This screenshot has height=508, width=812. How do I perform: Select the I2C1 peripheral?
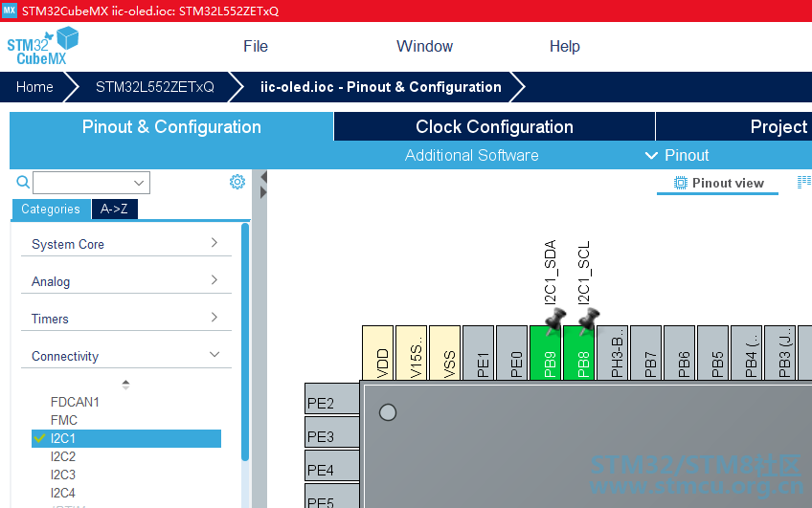click(x=126, y=438)
